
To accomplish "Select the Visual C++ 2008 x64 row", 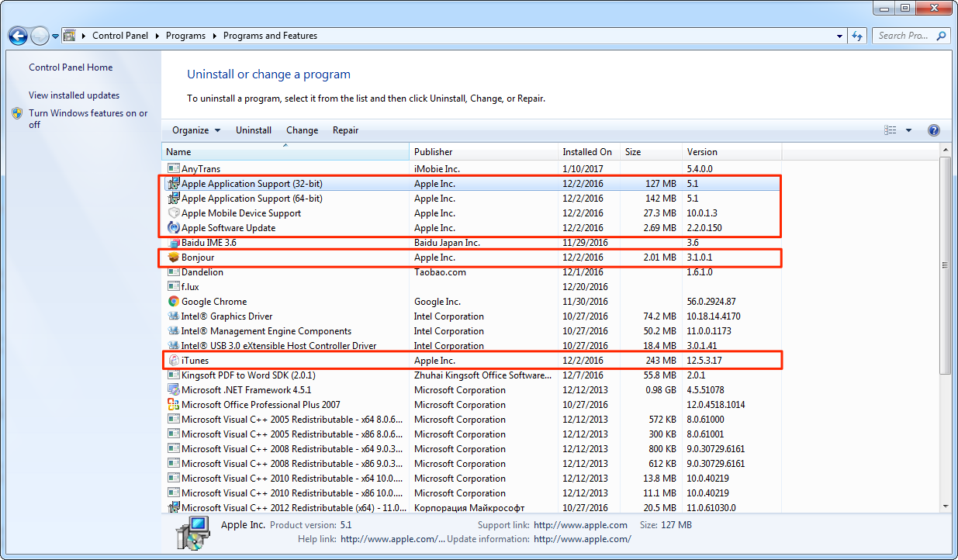I will [472, 449].
